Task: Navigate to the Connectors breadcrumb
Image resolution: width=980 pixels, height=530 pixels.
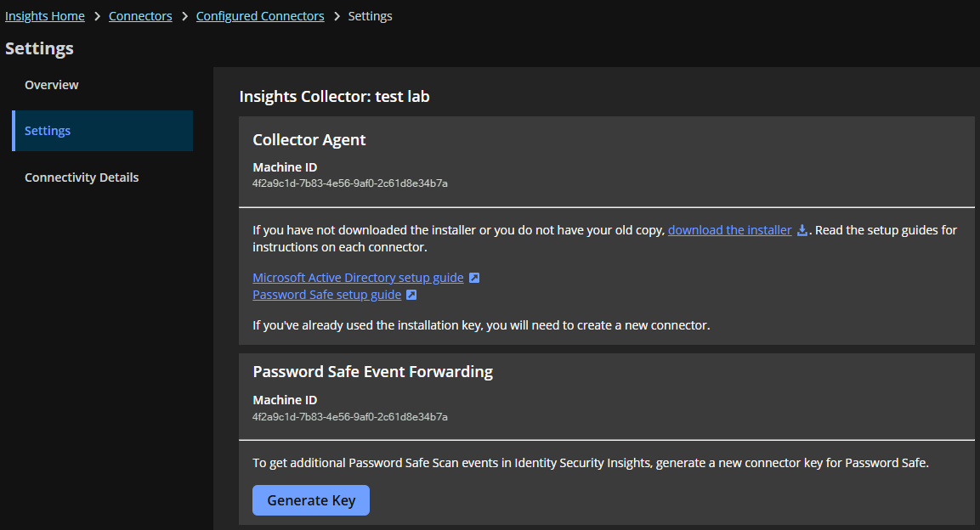Action: tap(140, 16)
